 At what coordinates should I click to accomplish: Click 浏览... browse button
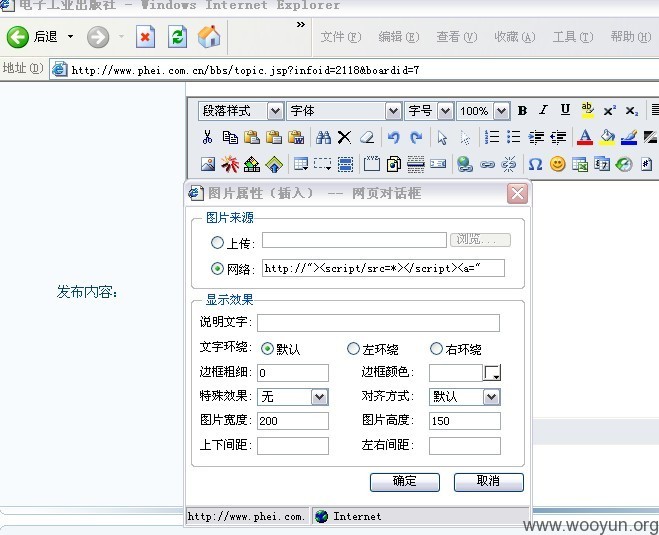[x=480, y=240]
